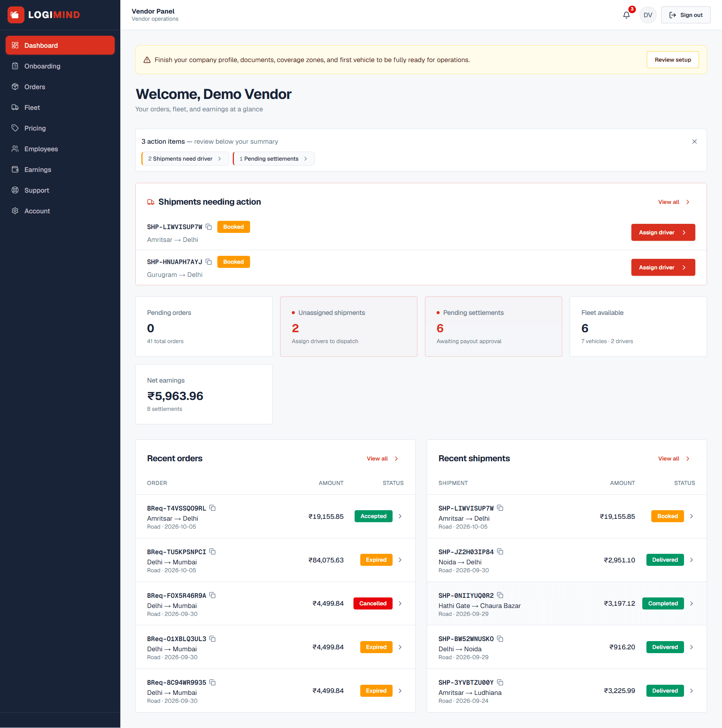Expand order BReq-FOX5R46R9A row chevron
The width and height of the screenshot is (722, 728).
click(x=400, y=603)
